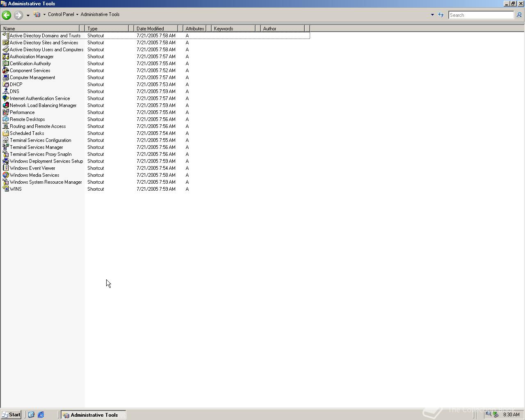
Task: Select the Computer Management icon
Action: [6, 78]
